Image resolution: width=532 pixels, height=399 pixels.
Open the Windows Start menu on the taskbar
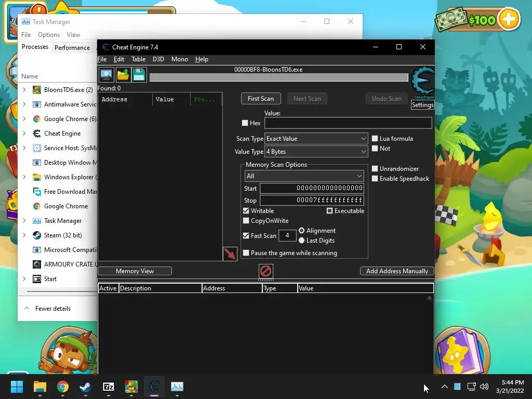click(17, 387)
